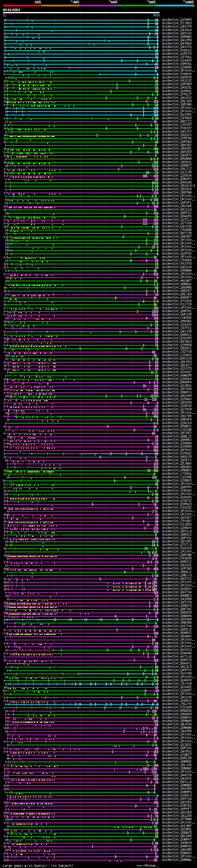Select the UniRef100_Q40358 label
The image size is (197, 868).
coord(177,40)
